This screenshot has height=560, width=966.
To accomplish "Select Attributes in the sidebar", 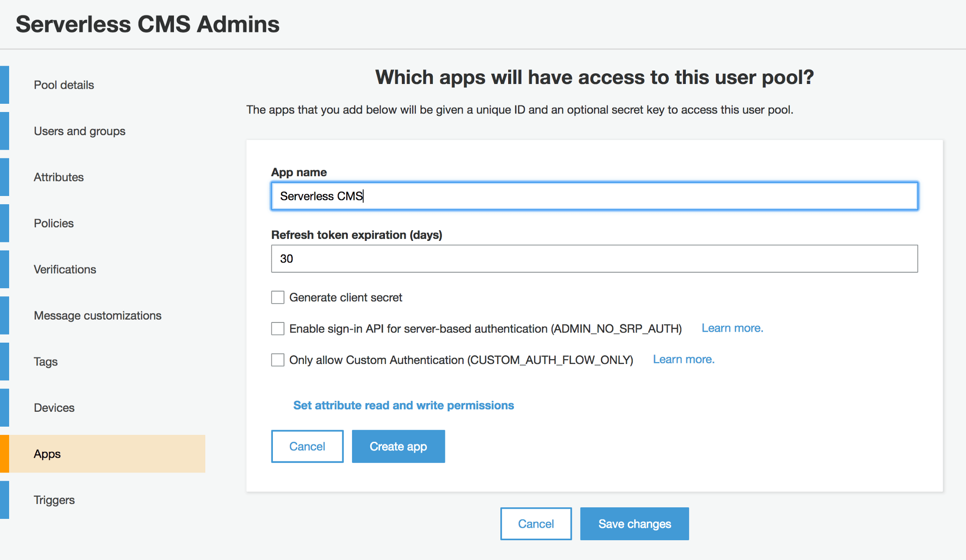I will point(58,177).
